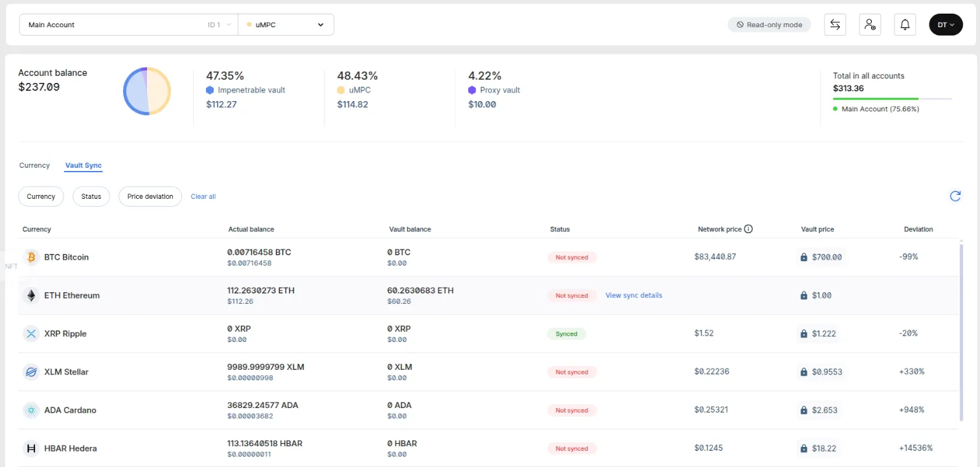Click the Main Account (75.66%) legend
The image size is (980, 467).
coord(876,109)
